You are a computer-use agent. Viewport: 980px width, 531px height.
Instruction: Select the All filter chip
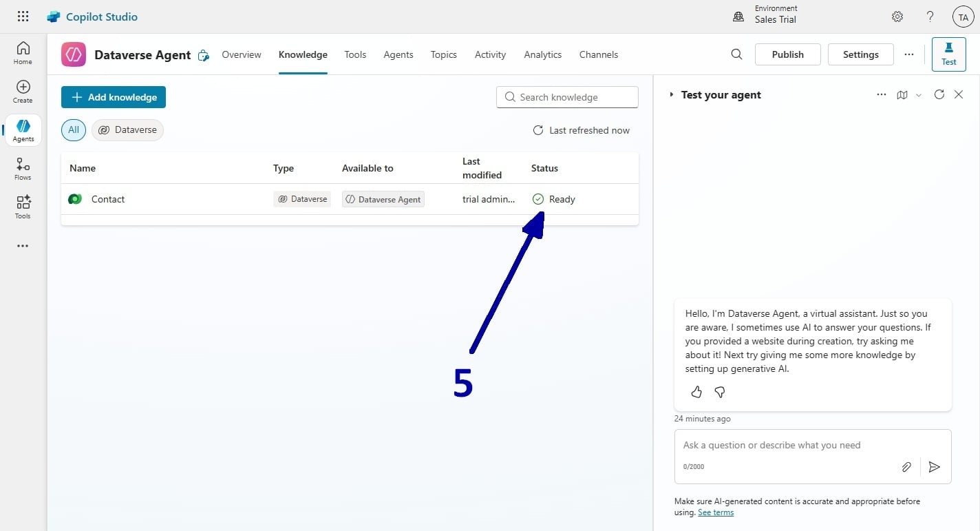point(74,129)
